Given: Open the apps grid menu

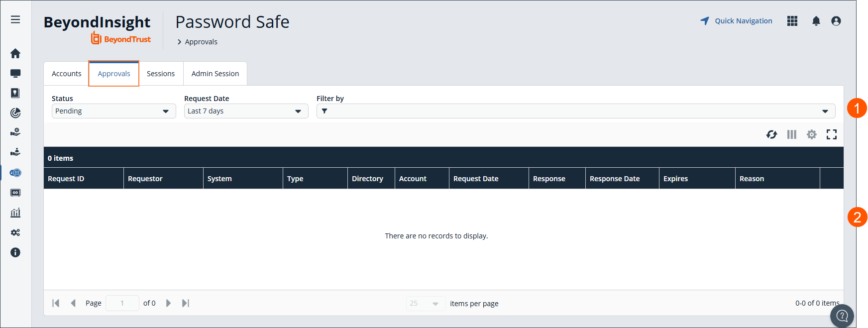Looking at the screenshot, I should [792, 21].
